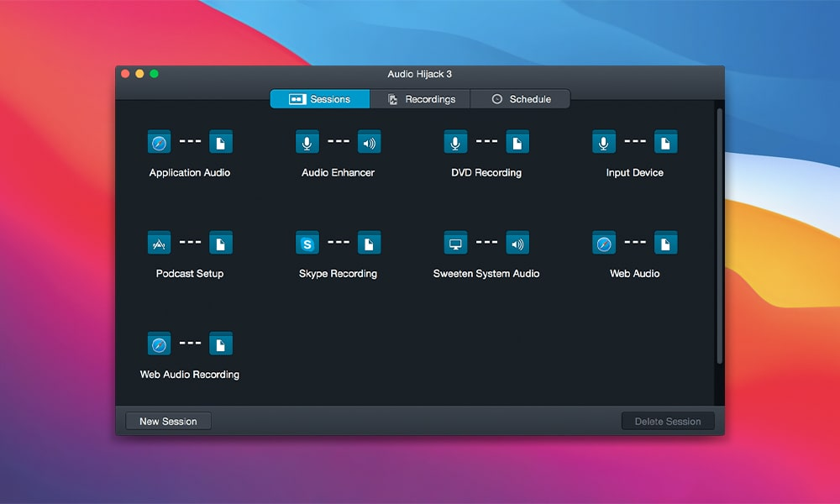Open the recorder icon in Skype Recording
840x504 pixels.
point(370,243)
